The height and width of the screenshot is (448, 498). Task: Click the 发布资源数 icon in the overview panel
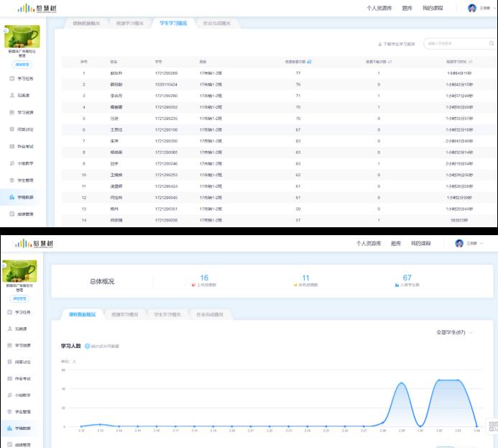click(x=295, y=285)
